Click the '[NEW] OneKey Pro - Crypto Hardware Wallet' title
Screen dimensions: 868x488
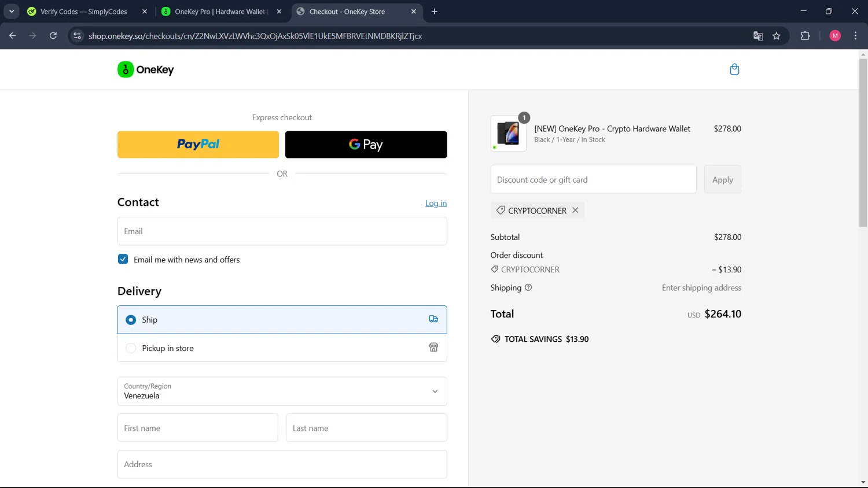coord(612,128)
